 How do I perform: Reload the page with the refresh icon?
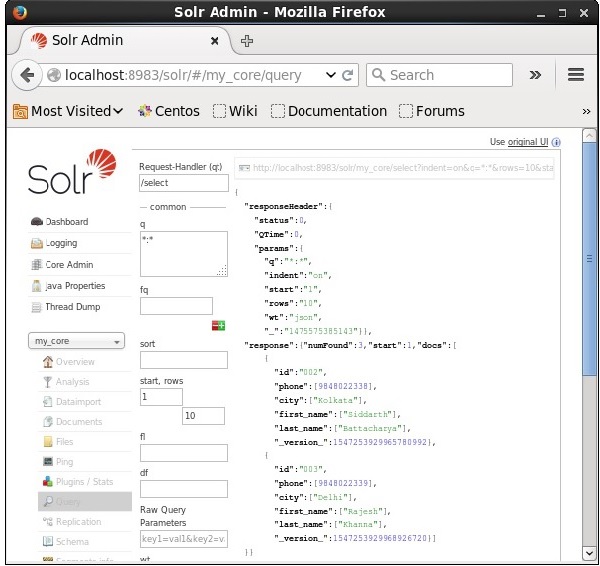click(x=348, y=75)
